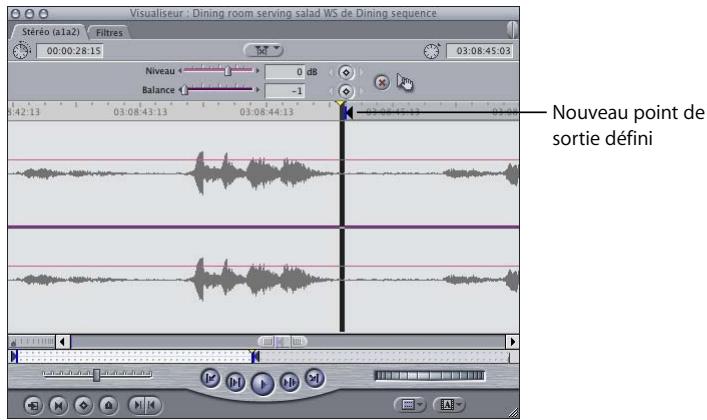The height and width of the screenshot is (420, 707).
Task: Click the jog control wheel
Action: click(x=430, y=375)
